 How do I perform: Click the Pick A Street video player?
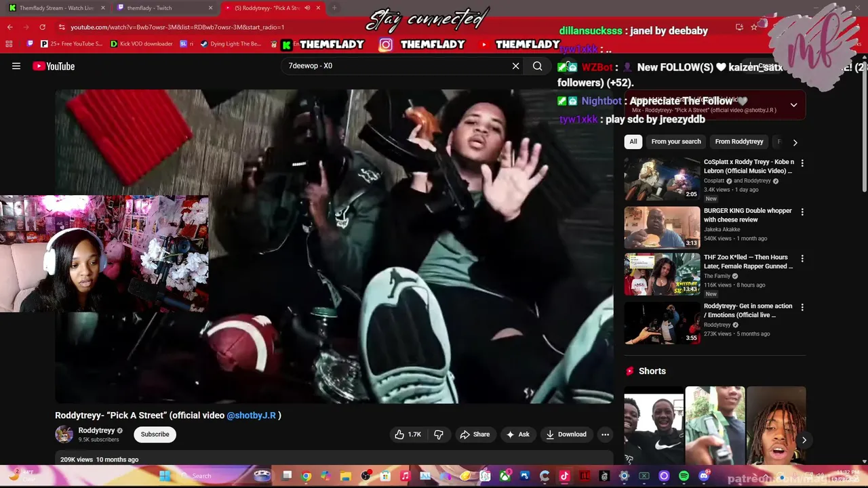tap(334, 246)
